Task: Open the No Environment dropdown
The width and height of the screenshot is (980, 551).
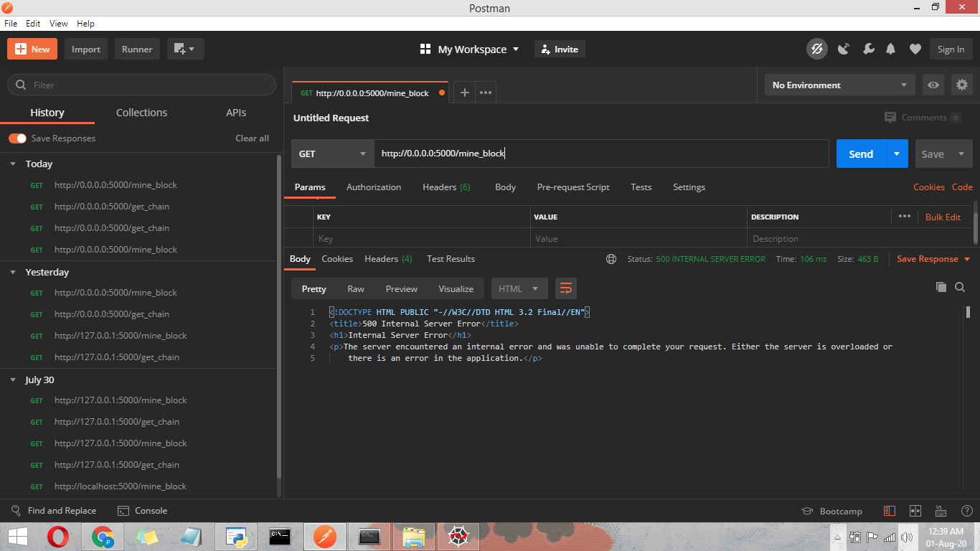Action: [839, 85]
